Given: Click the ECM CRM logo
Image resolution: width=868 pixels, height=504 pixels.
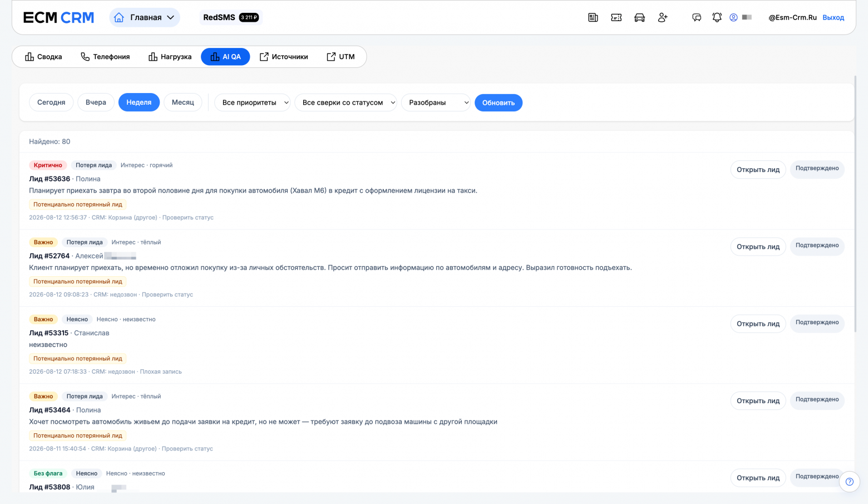Looking at the screenshot, I should point(58,18).
